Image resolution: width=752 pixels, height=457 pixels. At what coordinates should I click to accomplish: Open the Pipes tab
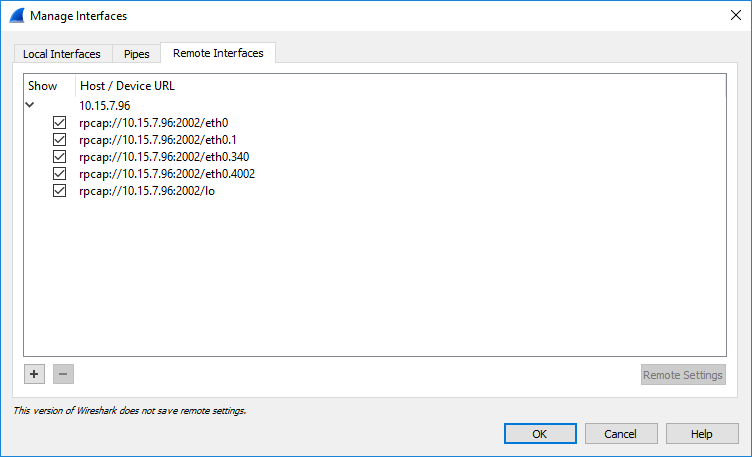tap(137, 54)
